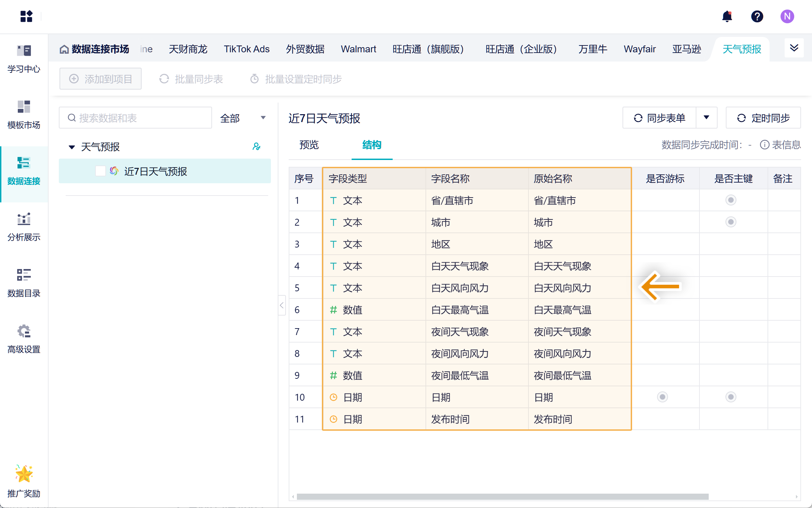This screenshot has height=508, width=812.
Task: Switch to the 预览 tab
Action: [309, 145]
